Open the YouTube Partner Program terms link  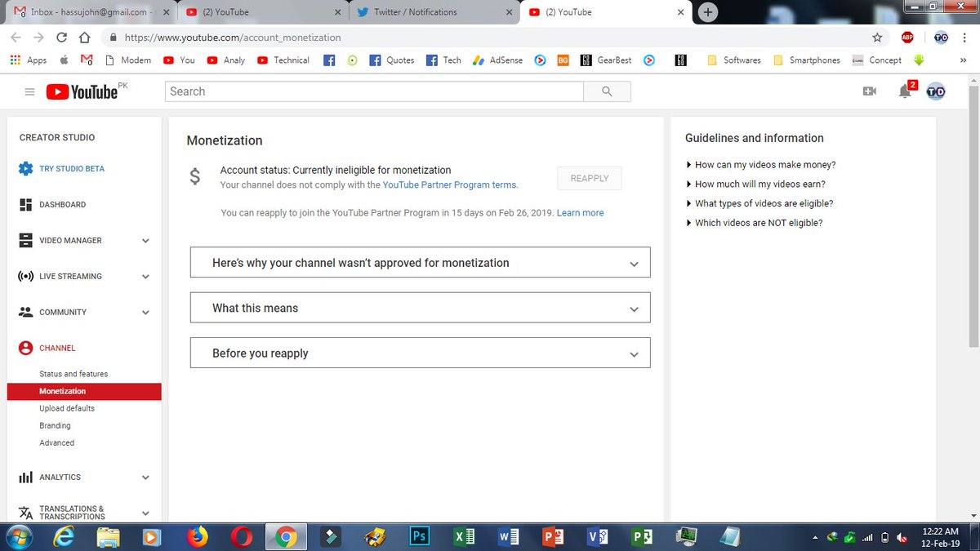tap(449, 185)
